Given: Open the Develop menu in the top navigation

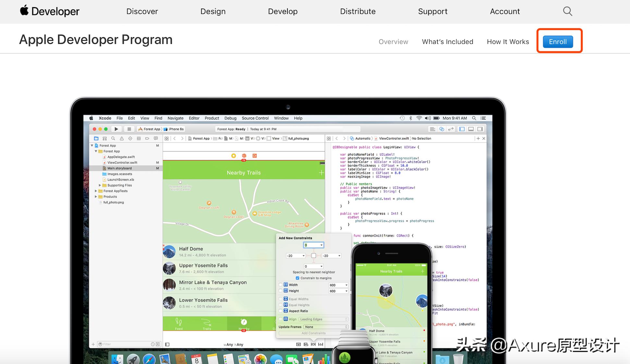Looking at the screenshot, I should point(283,11).
